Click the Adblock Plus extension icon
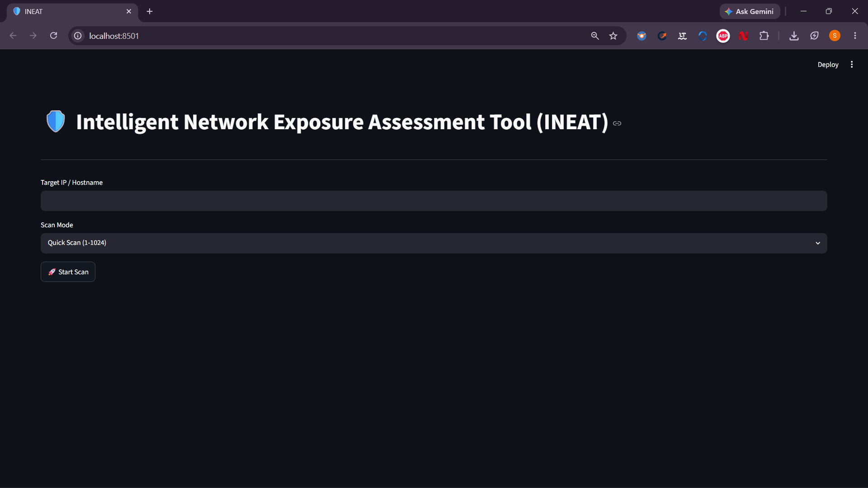The image size is (868, 488). coord(723,36)
